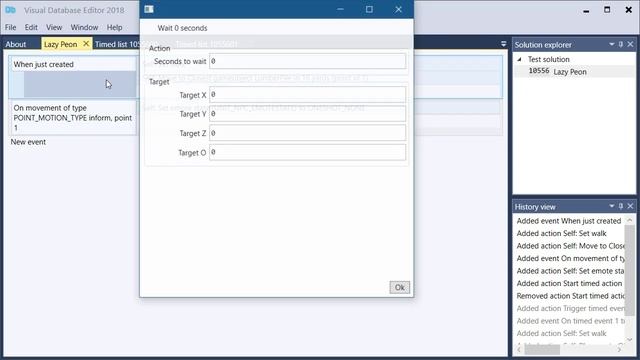The width and height of the screenshot is (640, 360).
Task: Minimize the Visual Database Editor main window
Action: tap(586, 10)
